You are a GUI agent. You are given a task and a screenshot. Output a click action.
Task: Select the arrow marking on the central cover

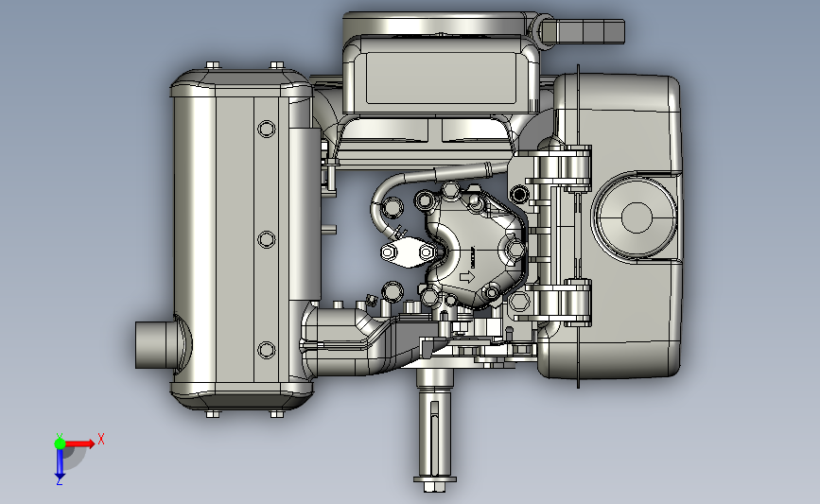(x=466, y=277)
